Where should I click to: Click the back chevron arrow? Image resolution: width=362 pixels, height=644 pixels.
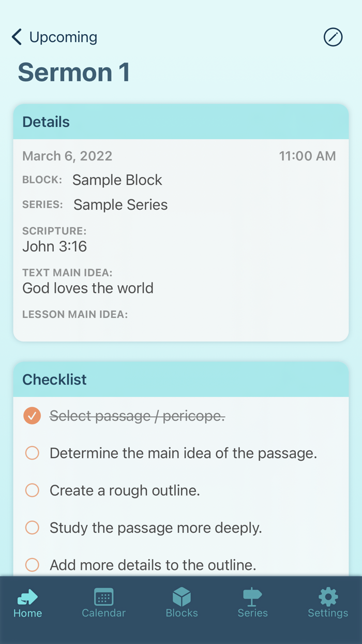coord(16,37)
